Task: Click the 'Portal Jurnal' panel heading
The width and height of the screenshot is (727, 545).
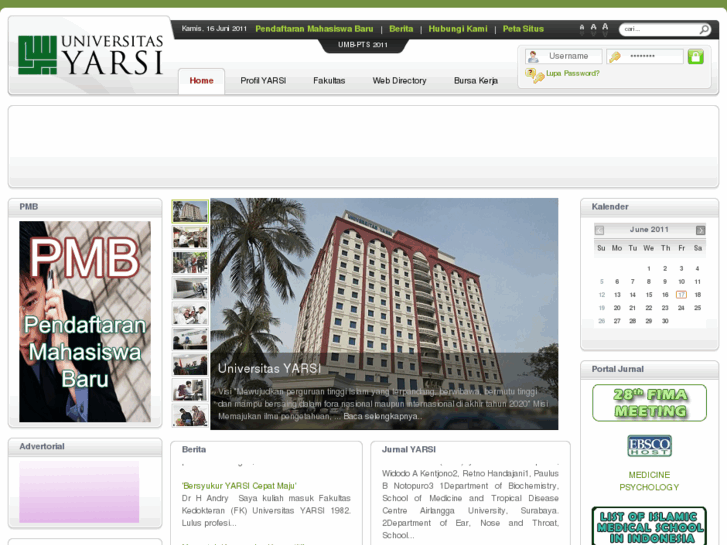Action: [x=618, y=369]
